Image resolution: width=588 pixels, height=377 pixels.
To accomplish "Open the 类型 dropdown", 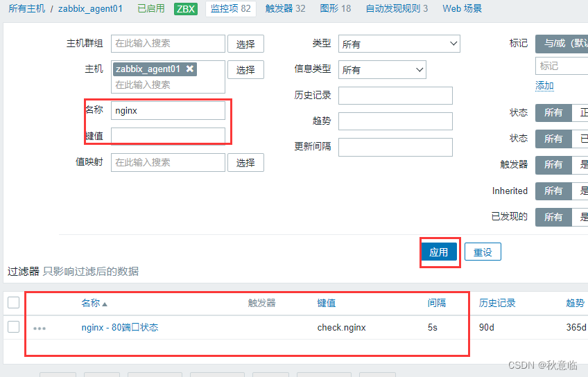I will click(x=399, y=44).
